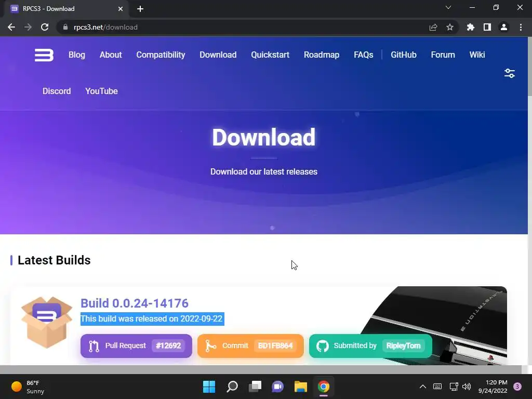532x399 pixels.
Task: Go to the Compatibility page
Action: point(161,55)
